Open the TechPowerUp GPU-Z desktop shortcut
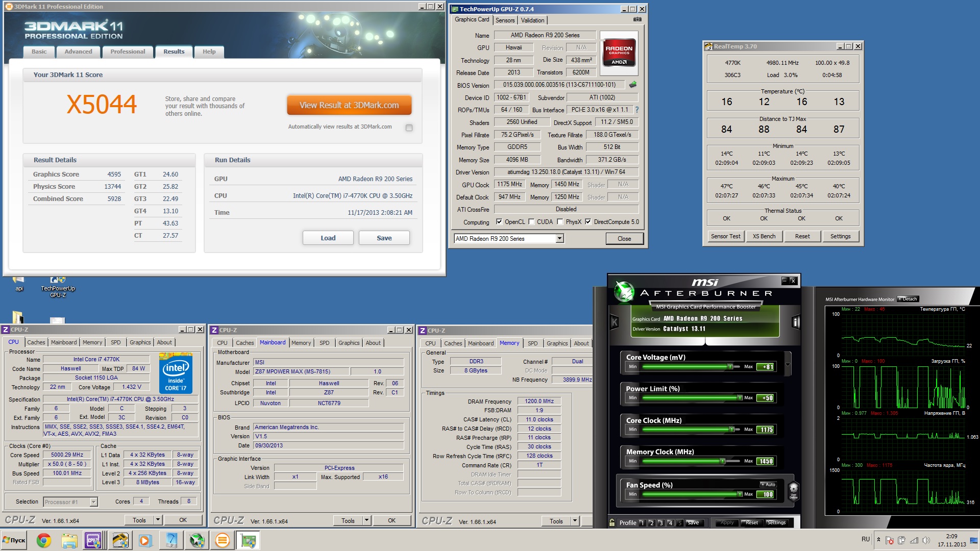 click(x=58, y=286)
